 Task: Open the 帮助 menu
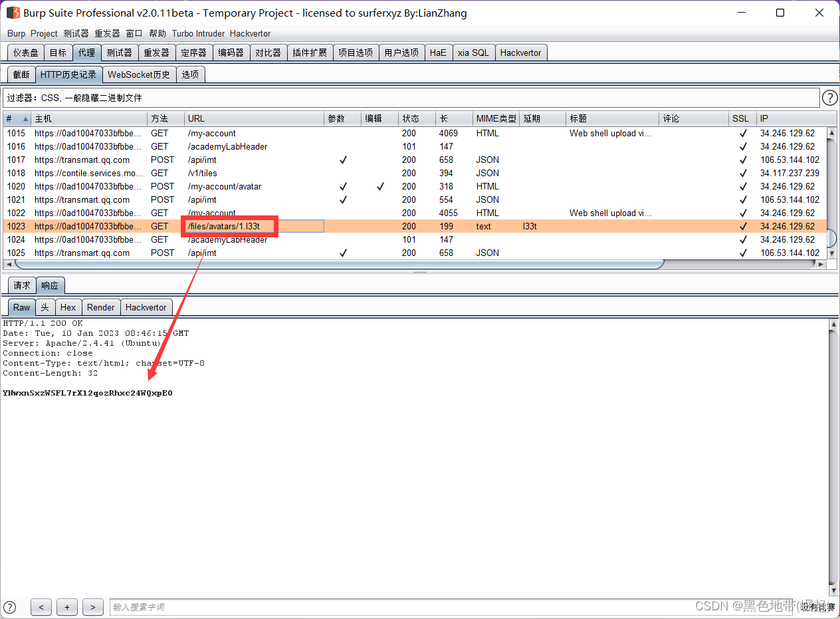(x=157, y=33)
